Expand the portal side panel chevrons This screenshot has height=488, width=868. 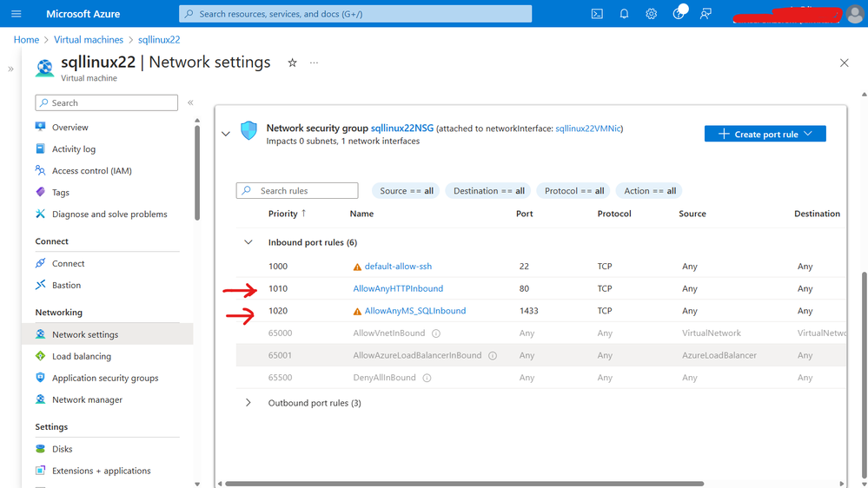tap(10, 69)
